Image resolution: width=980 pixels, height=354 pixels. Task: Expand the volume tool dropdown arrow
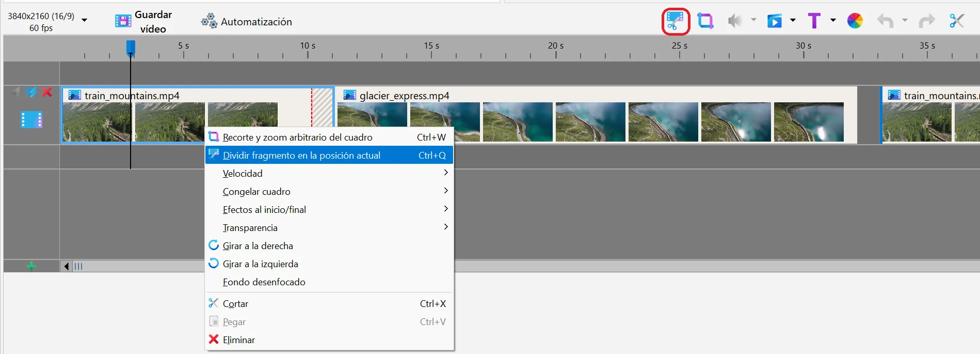click(x=753, y=20)
